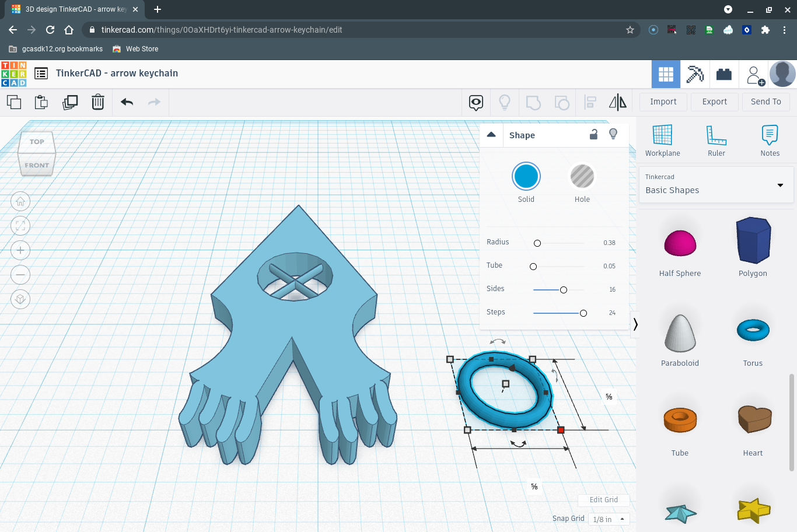Open the Basic Shapes dropdown
The image size is (797, 532).
[716, 185]
